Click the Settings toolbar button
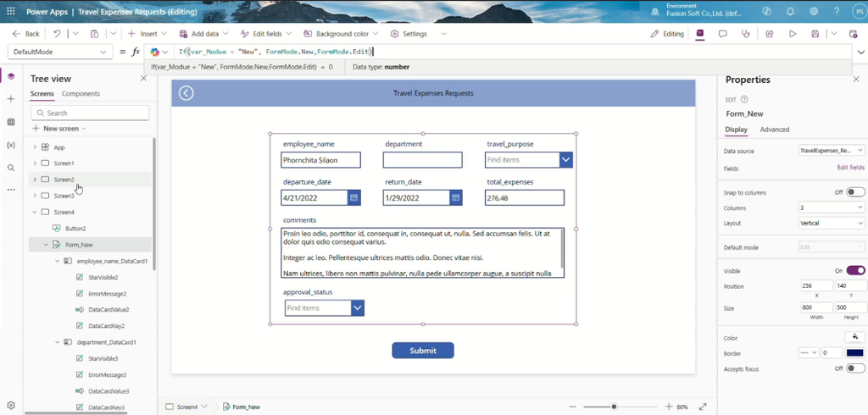Image resolution: width=868 pixels, height=415 pixels. 409,34
